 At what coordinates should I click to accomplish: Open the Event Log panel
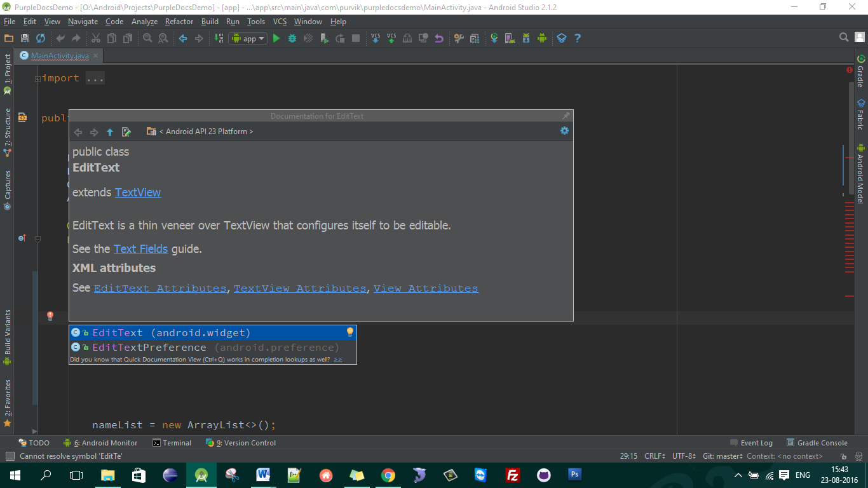(x=751, y=443)
